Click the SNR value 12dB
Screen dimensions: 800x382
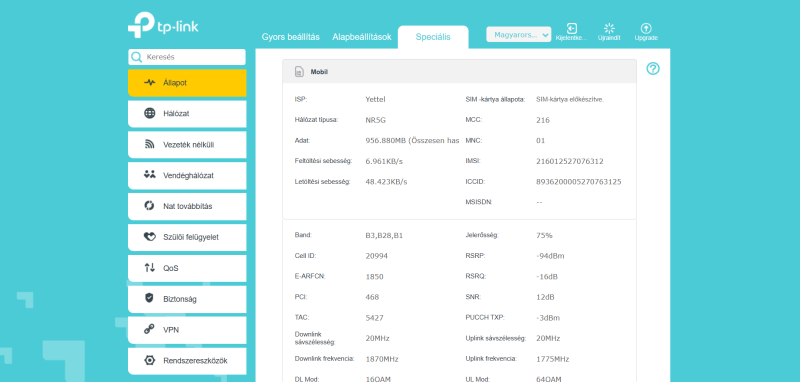click(545, 297)
